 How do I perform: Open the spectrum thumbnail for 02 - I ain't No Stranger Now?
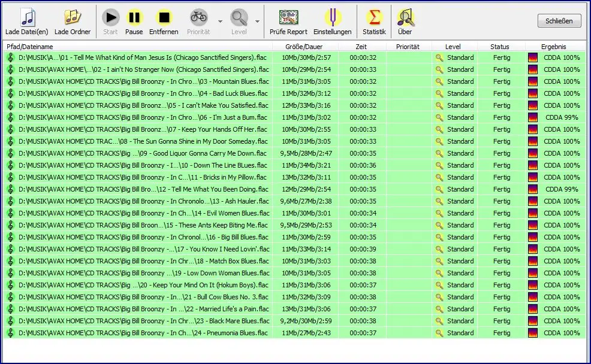click(533, 69)
